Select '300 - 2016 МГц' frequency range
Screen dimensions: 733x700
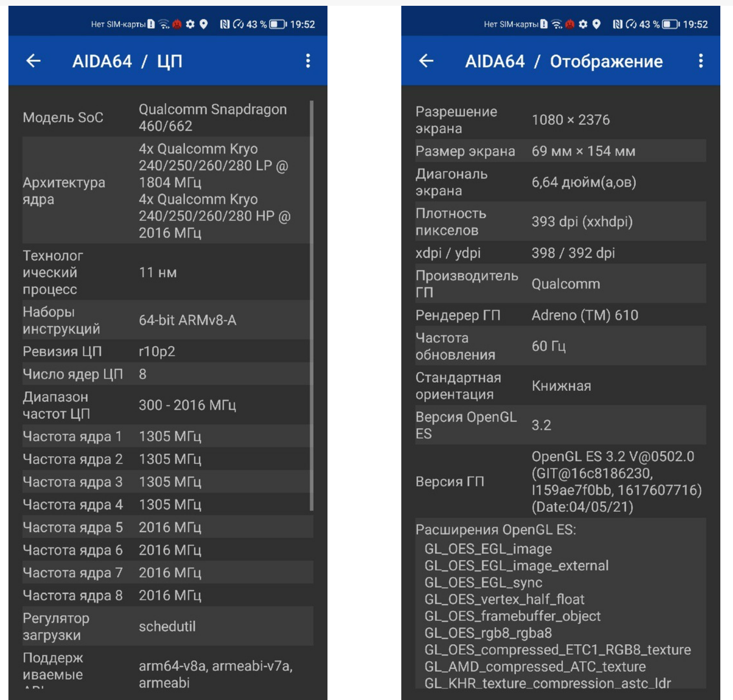tap(187, 405)
